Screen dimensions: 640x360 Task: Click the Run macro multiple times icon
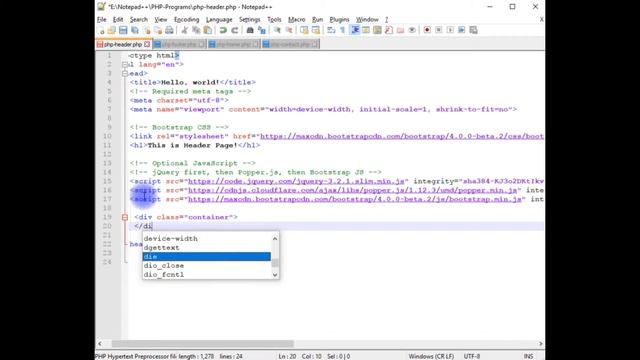pos(462,30)
